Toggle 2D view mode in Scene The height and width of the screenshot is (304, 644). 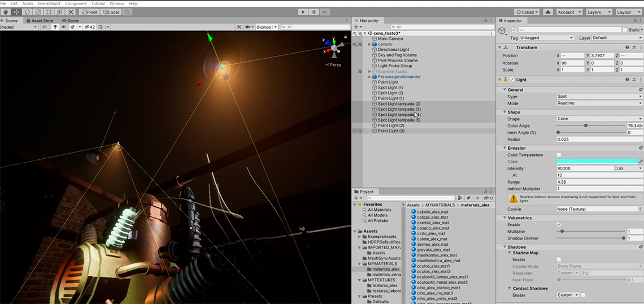[x=44, y=27]
